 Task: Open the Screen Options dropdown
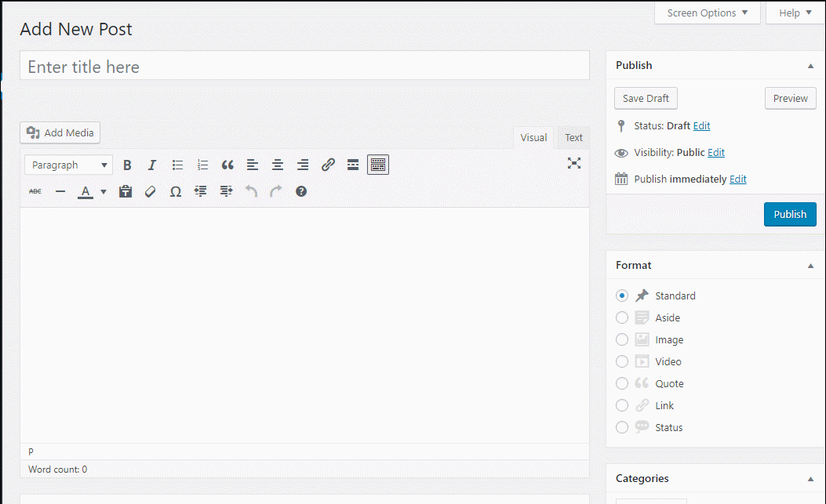tap(706, 13)
